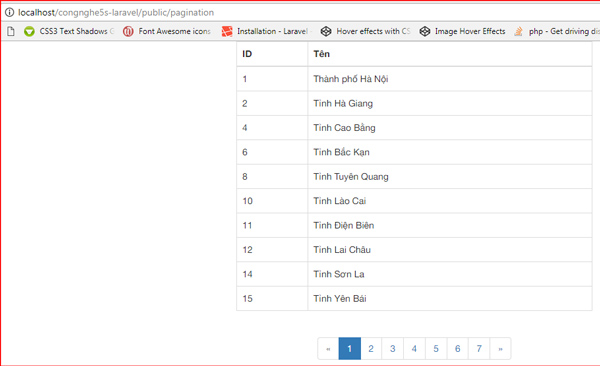600x366 pixels.
Task: Click ID cell 12 in Lai Châu row
Action: click(x=272, y=250)
